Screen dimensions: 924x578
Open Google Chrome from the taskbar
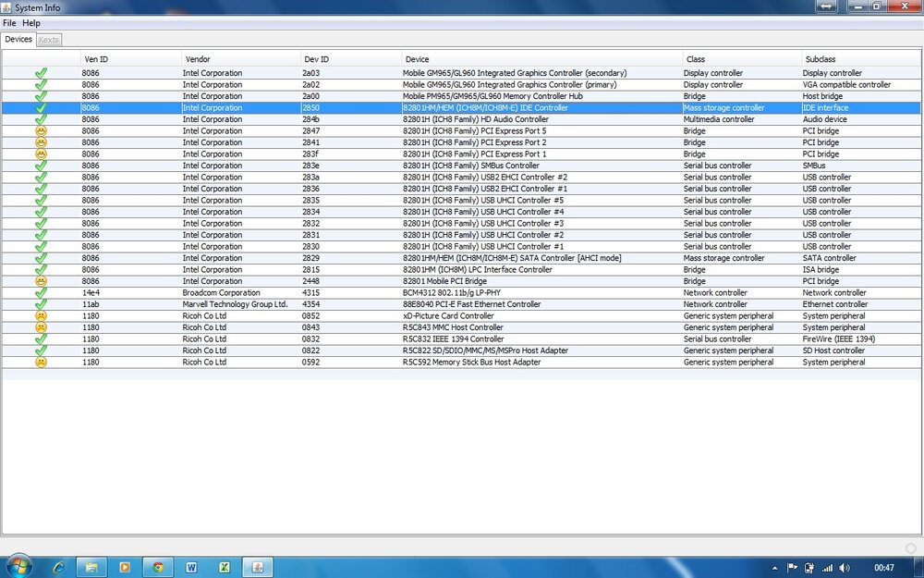[x=158, y=566]
